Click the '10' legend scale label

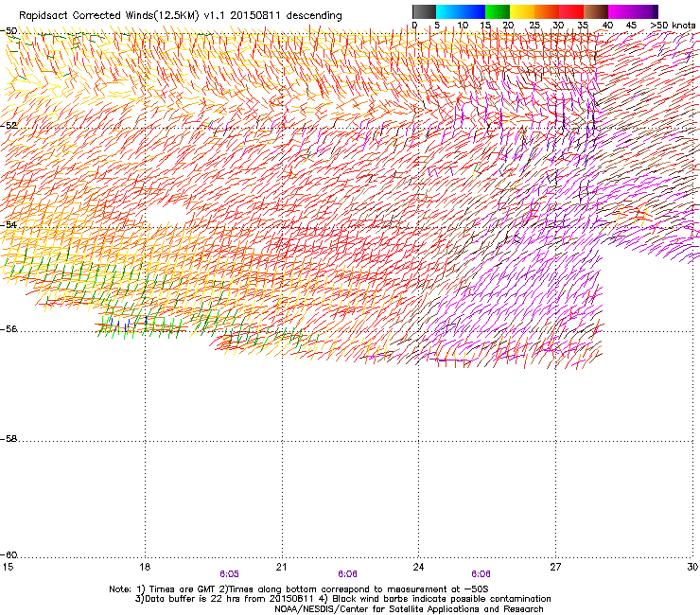(463, 26)
